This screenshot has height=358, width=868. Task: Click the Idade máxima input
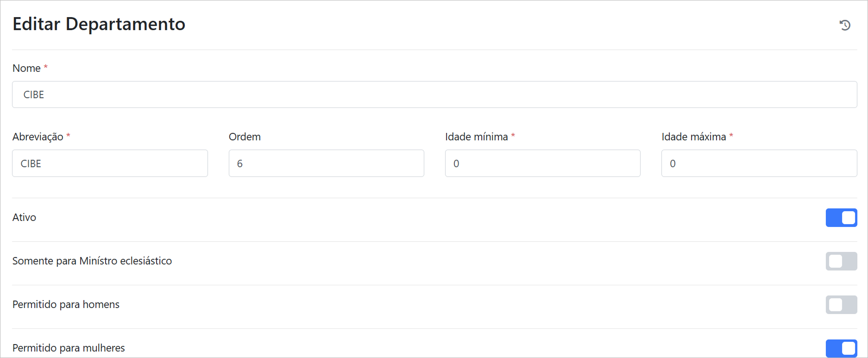(759, 163)
